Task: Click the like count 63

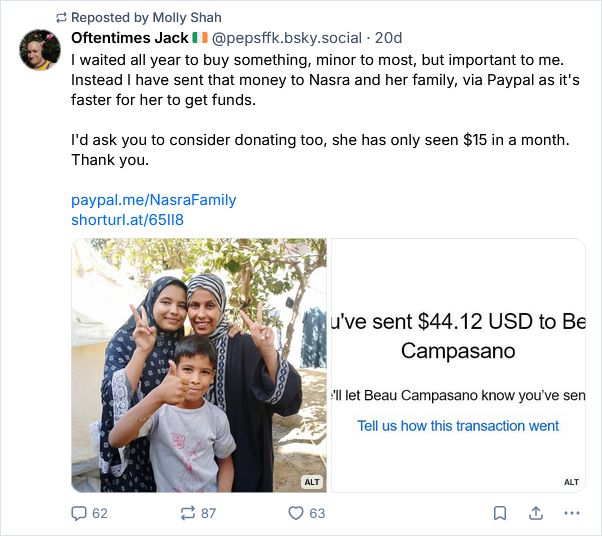Action: pos(317,513)
